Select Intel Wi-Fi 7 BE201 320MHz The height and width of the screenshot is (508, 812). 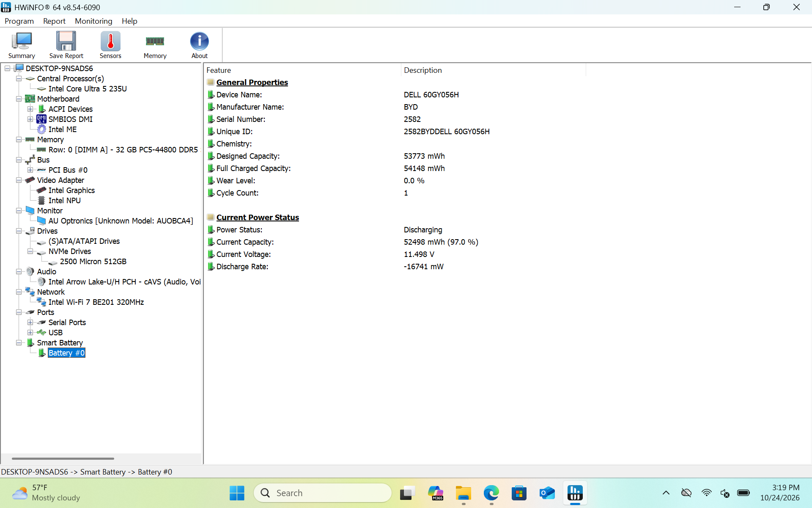[x=96, y=302]
